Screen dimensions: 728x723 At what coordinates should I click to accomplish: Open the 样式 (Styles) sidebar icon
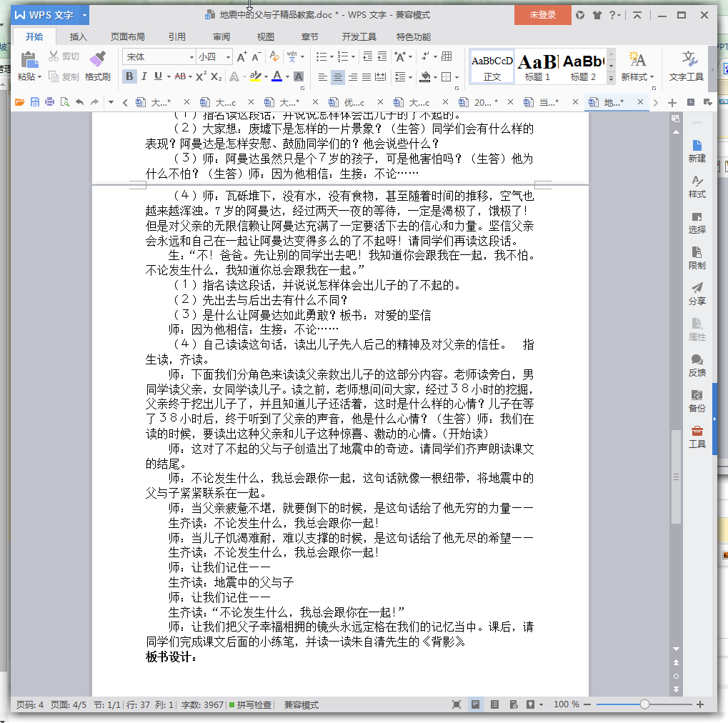[697, 186]
